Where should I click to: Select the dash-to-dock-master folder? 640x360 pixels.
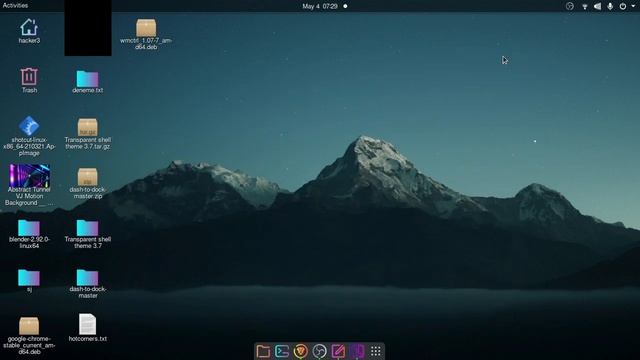click(x=87, y=277)
